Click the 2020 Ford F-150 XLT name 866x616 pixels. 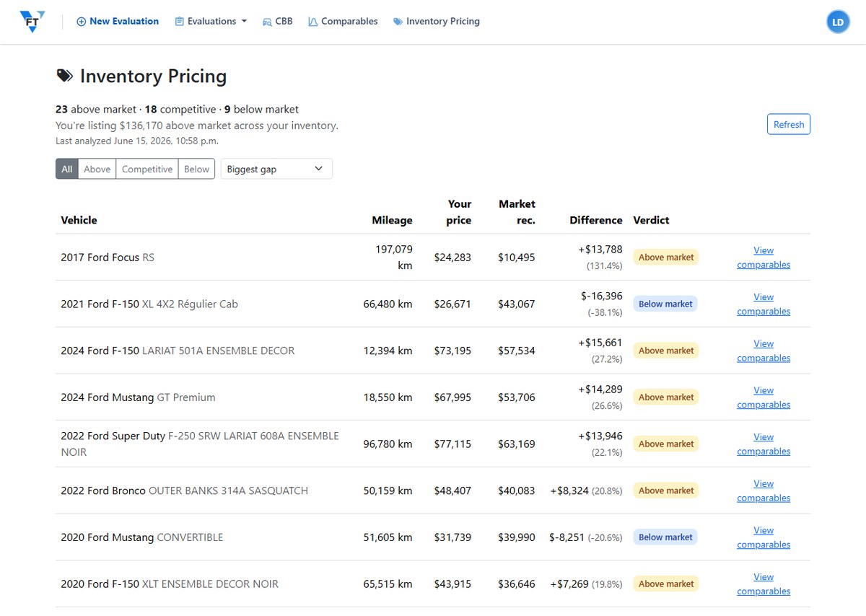pyautogui.click(x=170, y=584)
